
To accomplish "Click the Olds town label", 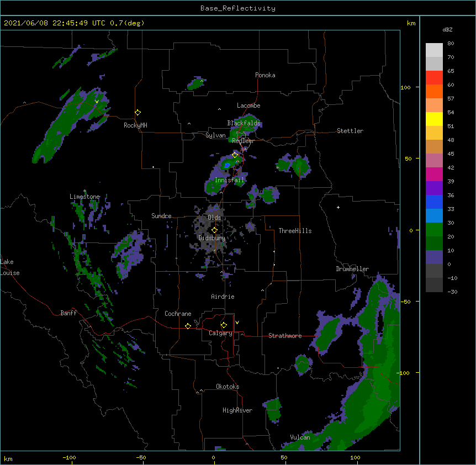I will pyautogui.click(x=214, y=218).
